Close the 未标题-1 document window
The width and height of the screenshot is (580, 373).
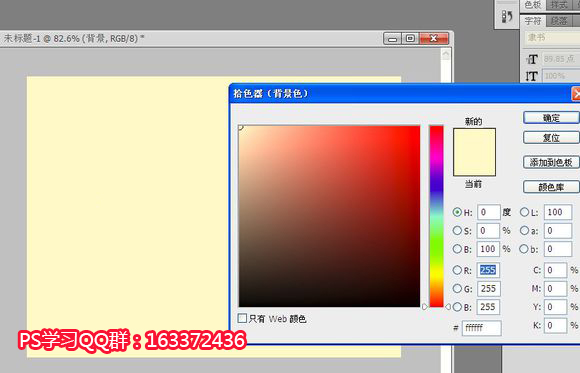pyautogui.click(x=434, y=38)
